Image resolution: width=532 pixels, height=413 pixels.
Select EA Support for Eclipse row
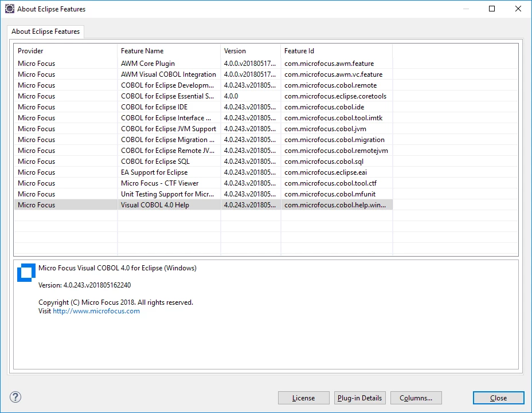[204, 172]
